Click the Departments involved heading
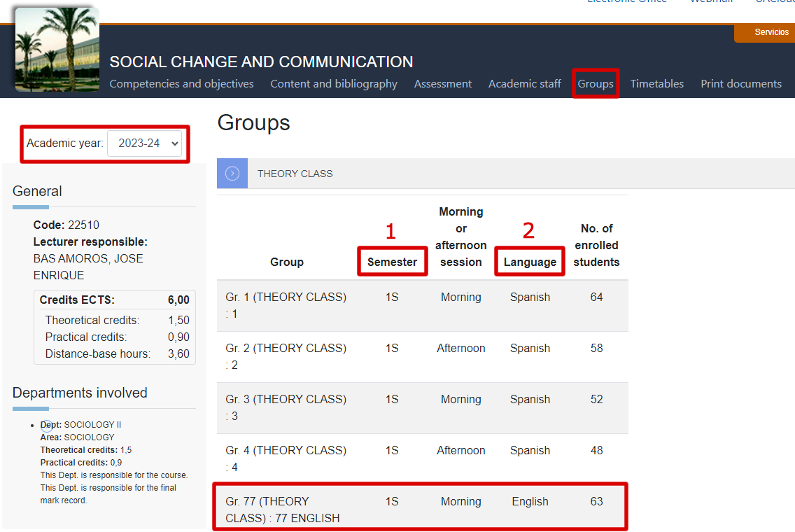 pos(80,393)
